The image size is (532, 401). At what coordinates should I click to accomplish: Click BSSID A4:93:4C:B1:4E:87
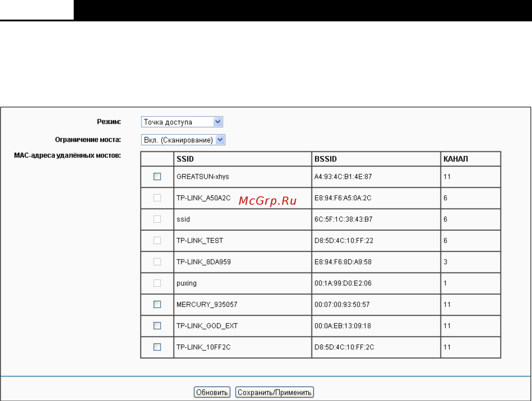click(x=343, y=177)
